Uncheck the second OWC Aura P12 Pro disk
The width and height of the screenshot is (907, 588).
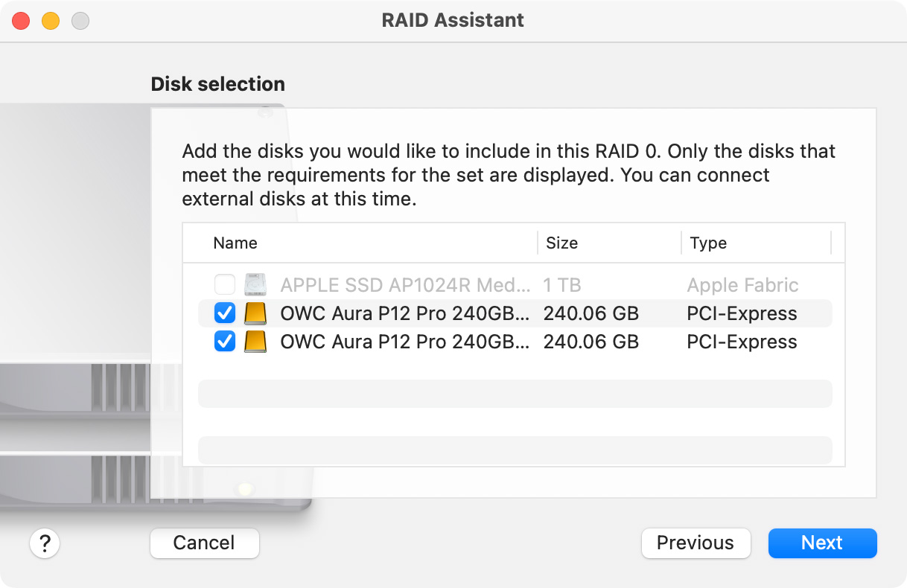pyautogui.click(x=225, y=342)
